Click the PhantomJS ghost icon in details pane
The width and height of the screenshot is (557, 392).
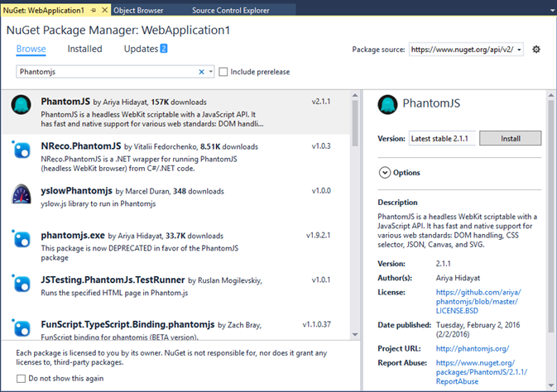(x=387, y=105)
